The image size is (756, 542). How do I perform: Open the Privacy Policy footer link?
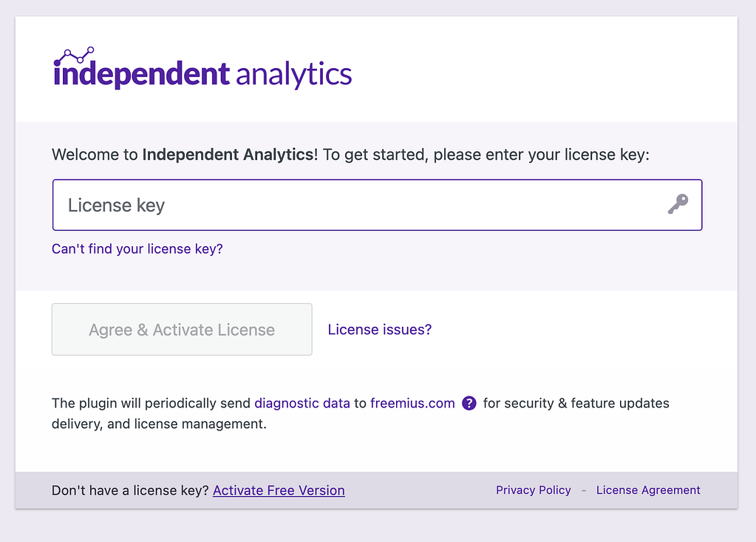click(x=533, y=490)
